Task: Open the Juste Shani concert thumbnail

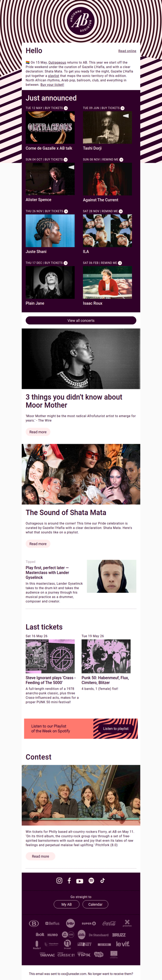Action: (x=50, y=231)
